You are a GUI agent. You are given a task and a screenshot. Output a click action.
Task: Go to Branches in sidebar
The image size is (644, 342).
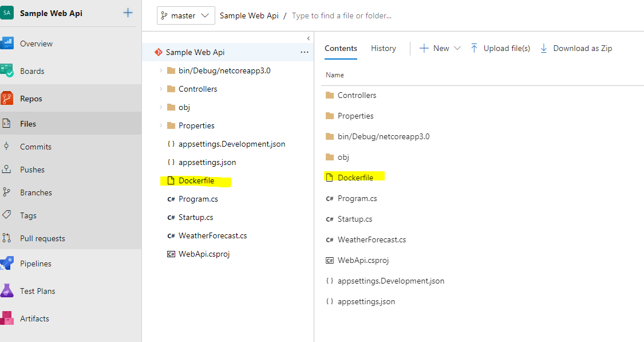tap(35, 192)
